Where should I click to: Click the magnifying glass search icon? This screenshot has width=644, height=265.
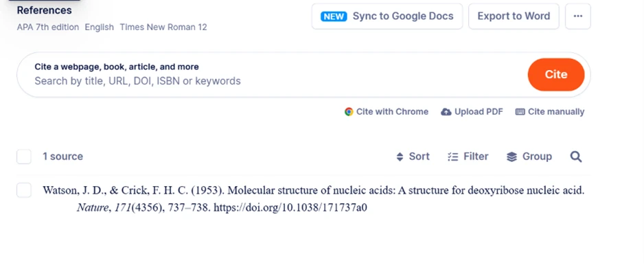point(576,157)
